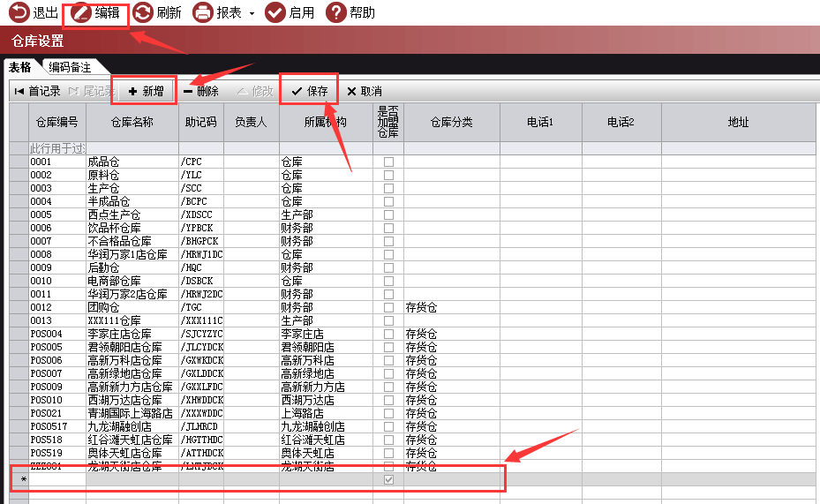Click the 仓库编号 filter row field

point(57,148)
